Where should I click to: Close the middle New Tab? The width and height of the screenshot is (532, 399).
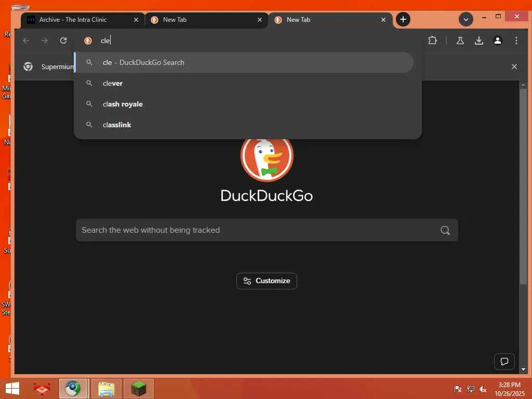[260, 20]
